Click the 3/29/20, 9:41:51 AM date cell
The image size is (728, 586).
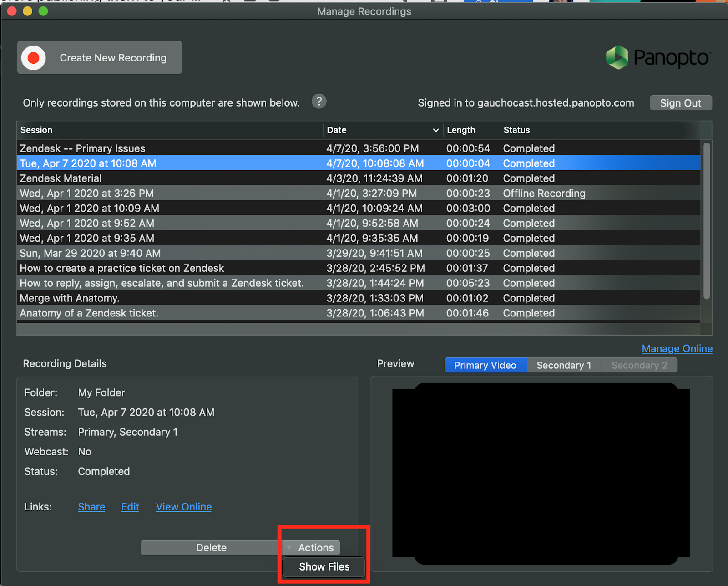point(374,253)
